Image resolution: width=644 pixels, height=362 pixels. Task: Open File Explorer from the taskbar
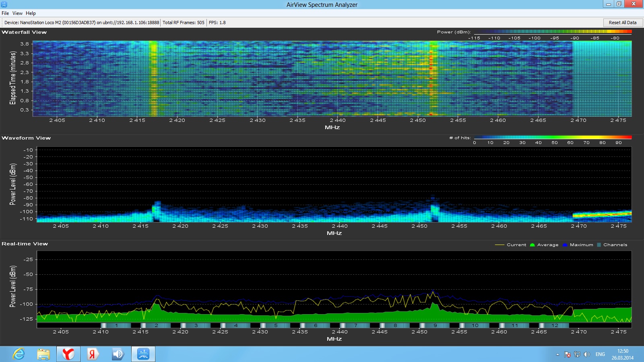[x=43, y=354]
